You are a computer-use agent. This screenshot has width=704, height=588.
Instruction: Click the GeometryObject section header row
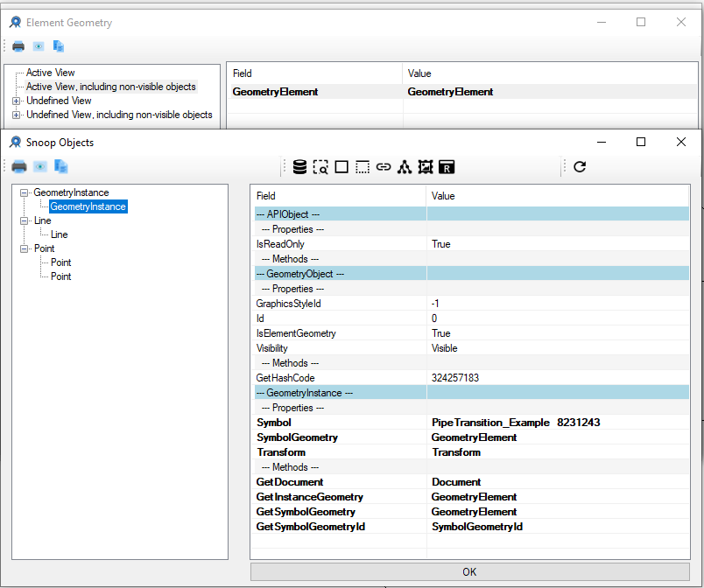click(472, 274)
